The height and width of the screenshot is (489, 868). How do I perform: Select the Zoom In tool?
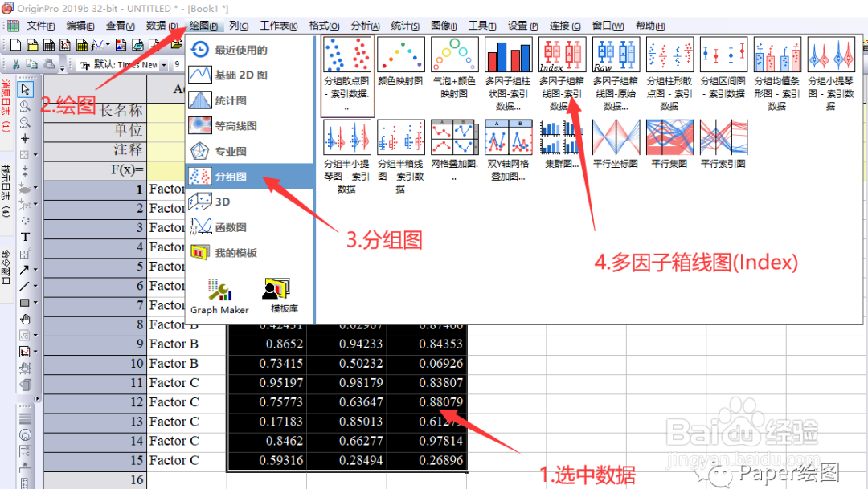click(25, 106)
